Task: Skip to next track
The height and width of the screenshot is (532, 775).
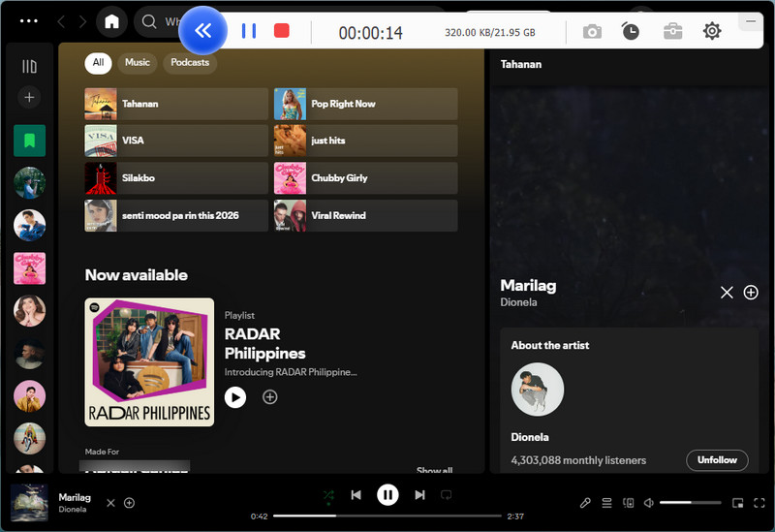Action: [419, 495]
